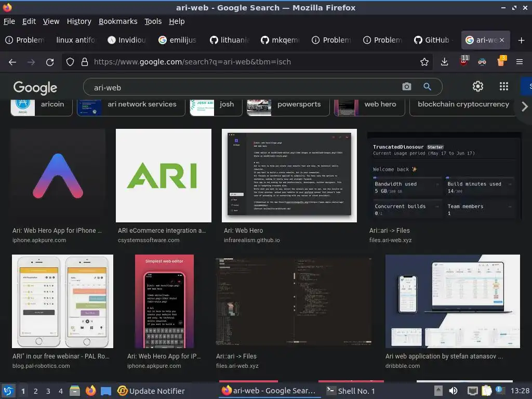This screenshot has width=532, height=399.
Task: Open the green ARI logo image
Action: [x=164, y=176]
